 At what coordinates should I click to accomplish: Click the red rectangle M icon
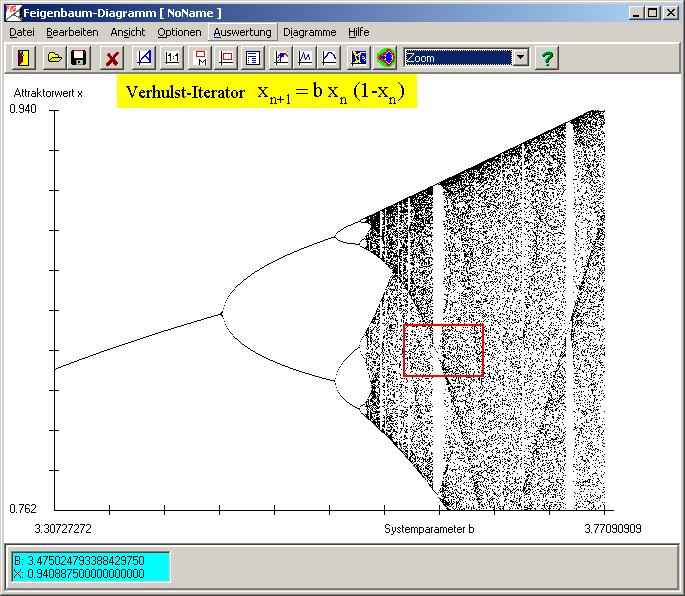(x=200, y=58)
